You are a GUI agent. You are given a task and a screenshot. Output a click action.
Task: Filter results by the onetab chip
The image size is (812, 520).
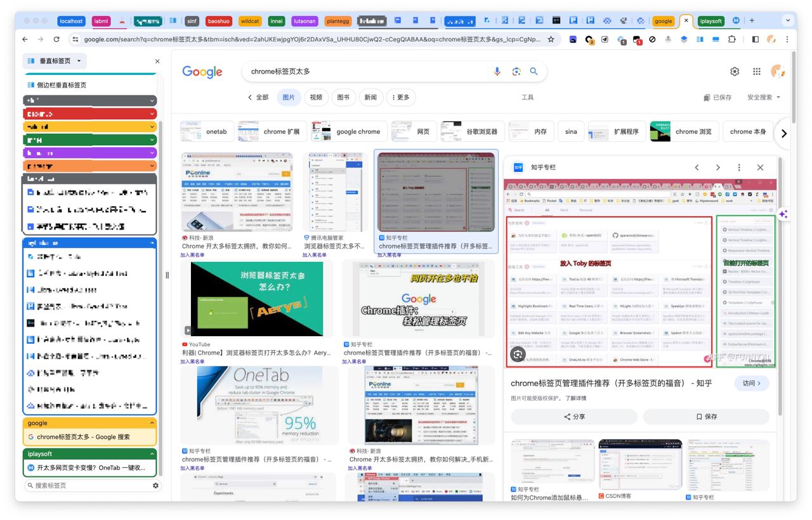click(207, 132)
